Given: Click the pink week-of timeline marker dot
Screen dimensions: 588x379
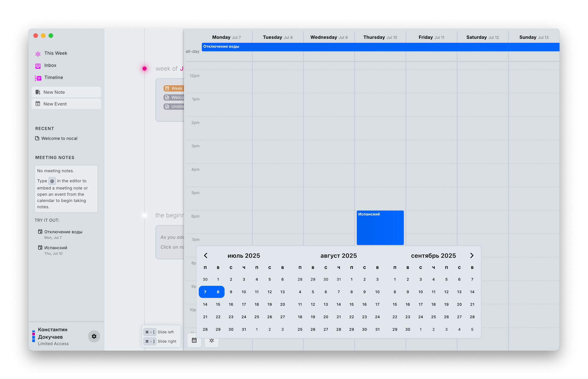Looking at the screenshot, I should click(x=144, y=68).
